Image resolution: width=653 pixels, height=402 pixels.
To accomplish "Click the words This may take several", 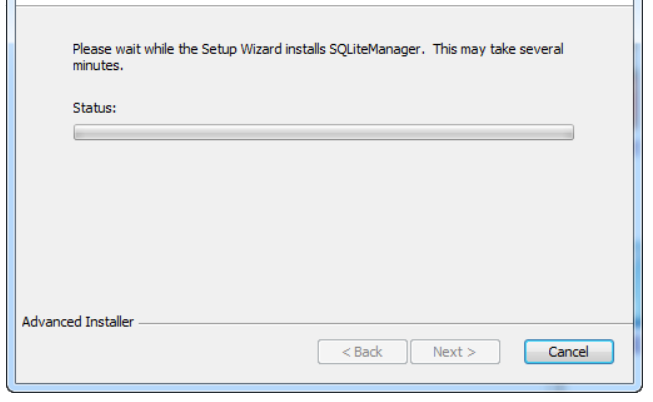I will pyautogui.click(x=498, y=49).
